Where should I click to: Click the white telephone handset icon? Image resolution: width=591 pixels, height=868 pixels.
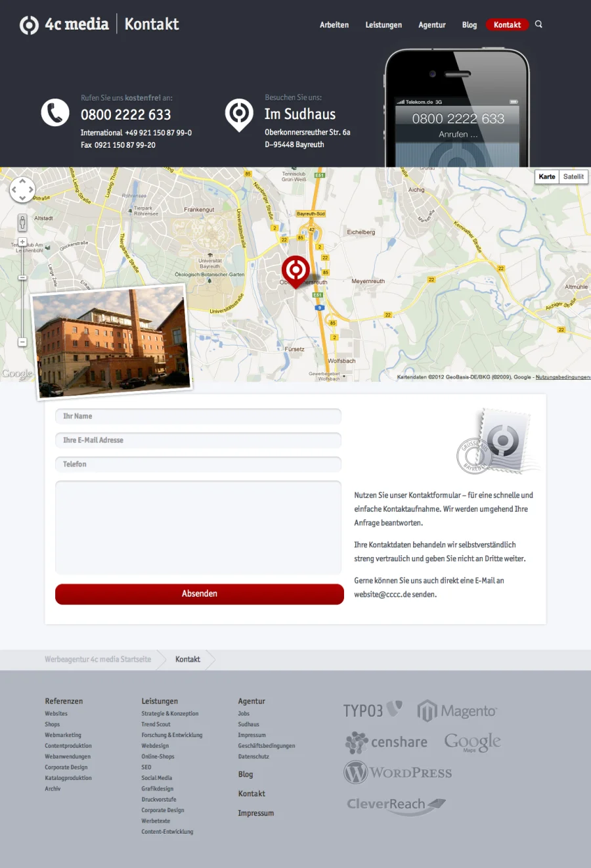tap(55, 113)
